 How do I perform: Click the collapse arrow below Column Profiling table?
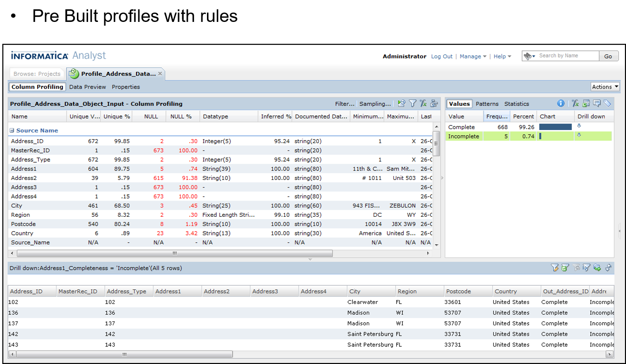click(x=310, y=259)
